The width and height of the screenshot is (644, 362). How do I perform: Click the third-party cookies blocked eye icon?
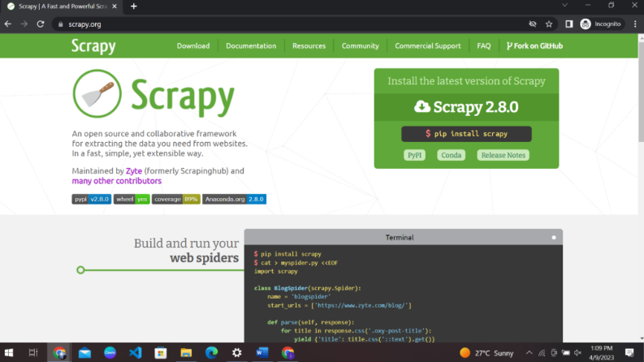[533, 24]
